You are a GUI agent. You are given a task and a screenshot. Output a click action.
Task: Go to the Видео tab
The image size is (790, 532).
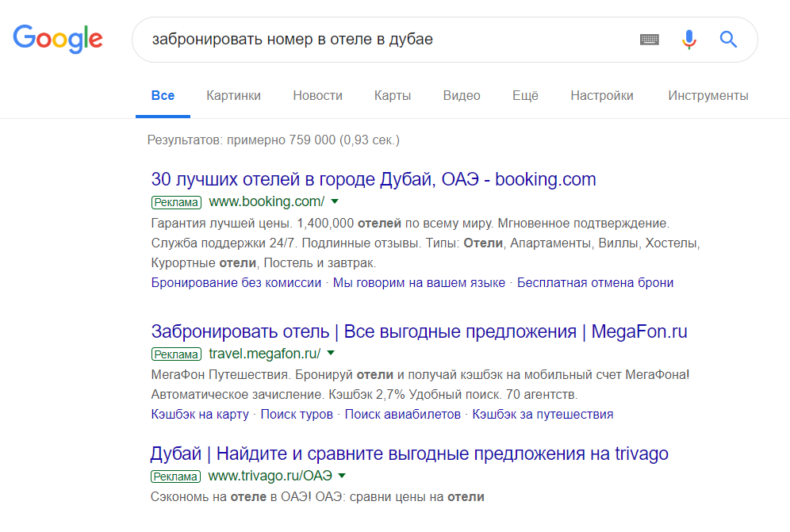tap(462, 96)
